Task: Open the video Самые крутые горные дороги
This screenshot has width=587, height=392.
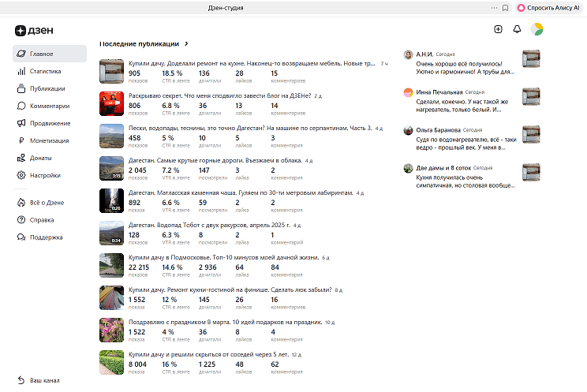Action: [x=215, y=161]
